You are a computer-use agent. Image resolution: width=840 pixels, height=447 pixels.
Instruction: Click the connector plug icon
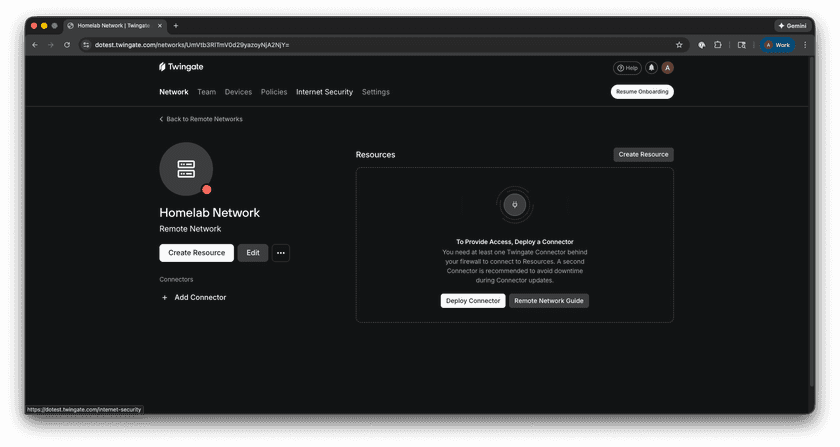point(515,205)
